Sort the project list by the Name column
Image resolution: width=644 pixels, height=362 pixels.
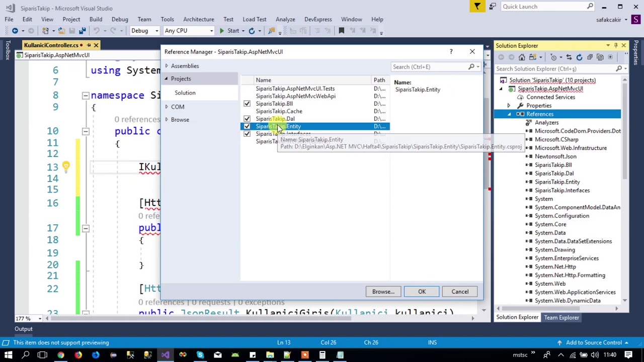263,80
